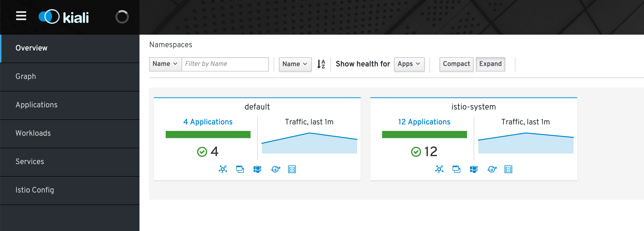Open Services icon in default namespace card
The width and height of the screenshot is (644, 231).
coord(275,169)
